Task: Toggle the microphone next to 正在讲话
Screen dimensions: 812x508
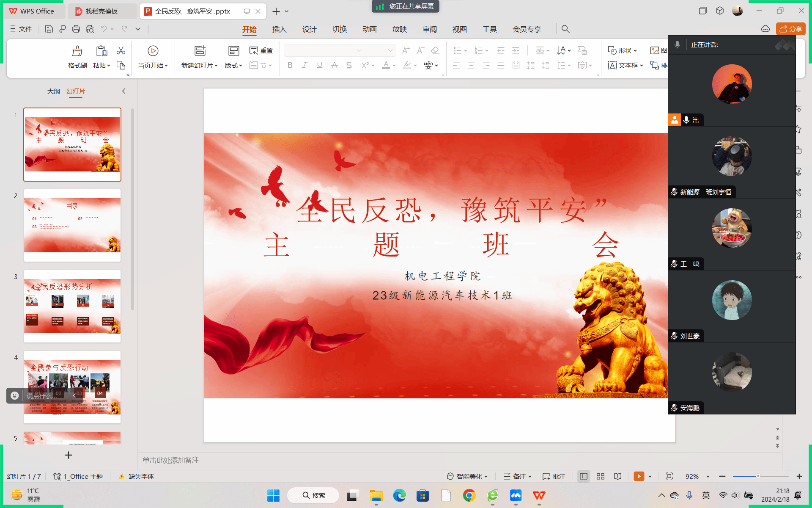Action: (x=677, y=45)
